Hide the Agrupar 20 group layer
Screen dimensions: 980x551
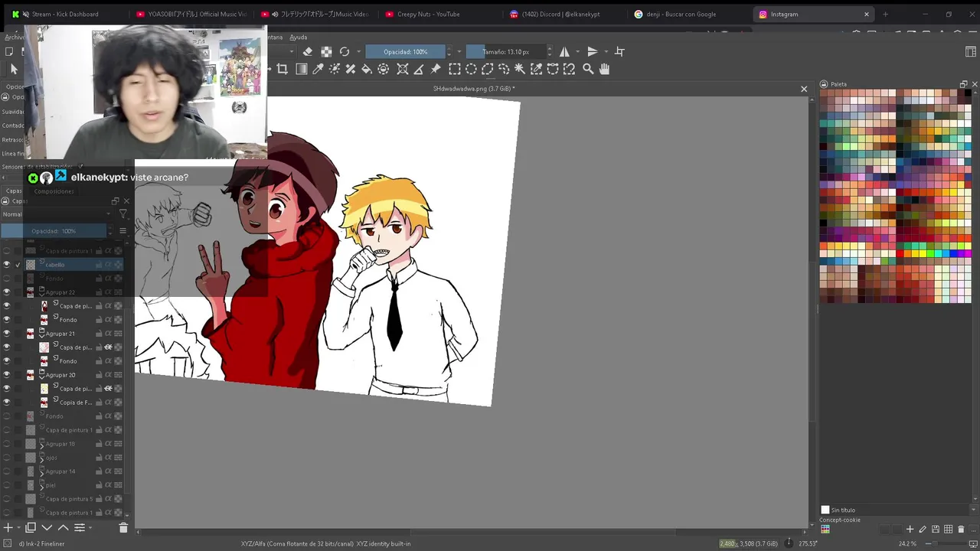(7, 375)
